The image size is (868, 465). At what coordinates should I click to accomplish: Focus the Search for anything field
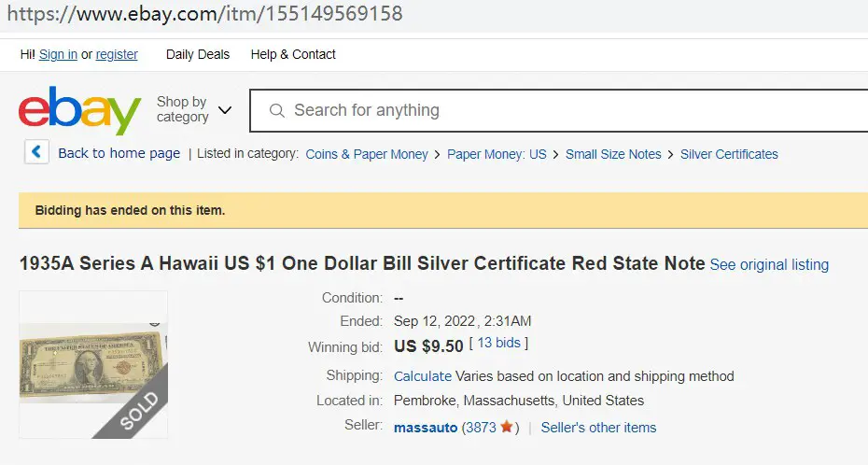click(x=559, y=111)
